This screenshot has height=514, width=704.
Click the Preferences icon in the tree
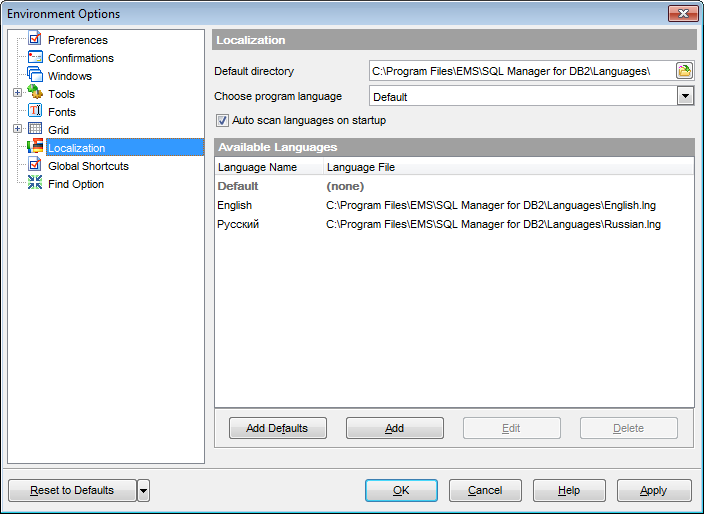(x=35, y=40)
